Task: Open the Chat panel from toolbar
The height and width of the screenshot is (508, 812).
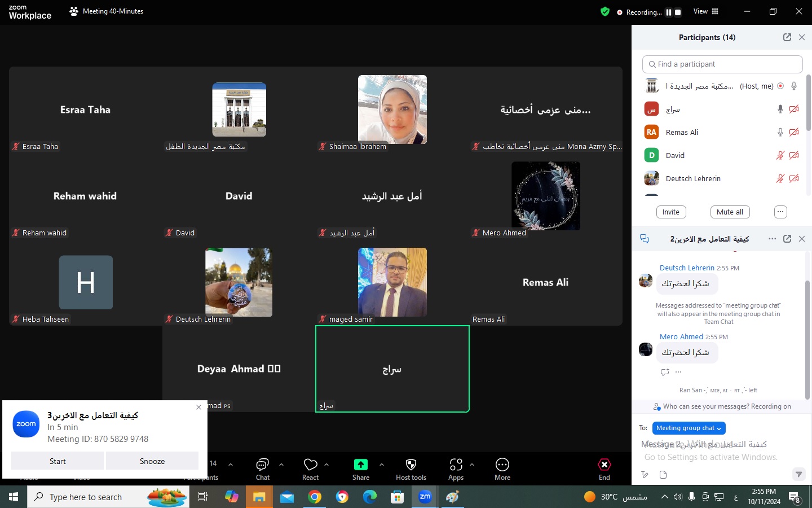Action: (x=262, y=465)
